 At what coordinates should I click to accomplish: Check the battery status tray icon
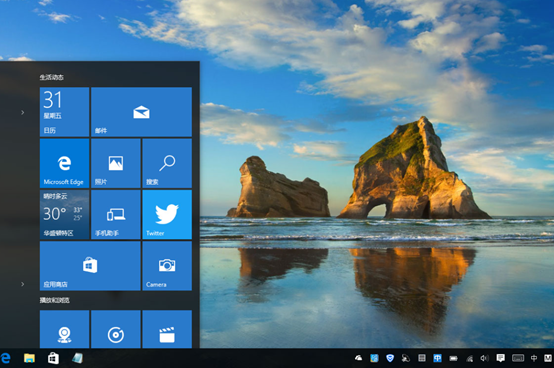tap(453, 358)
